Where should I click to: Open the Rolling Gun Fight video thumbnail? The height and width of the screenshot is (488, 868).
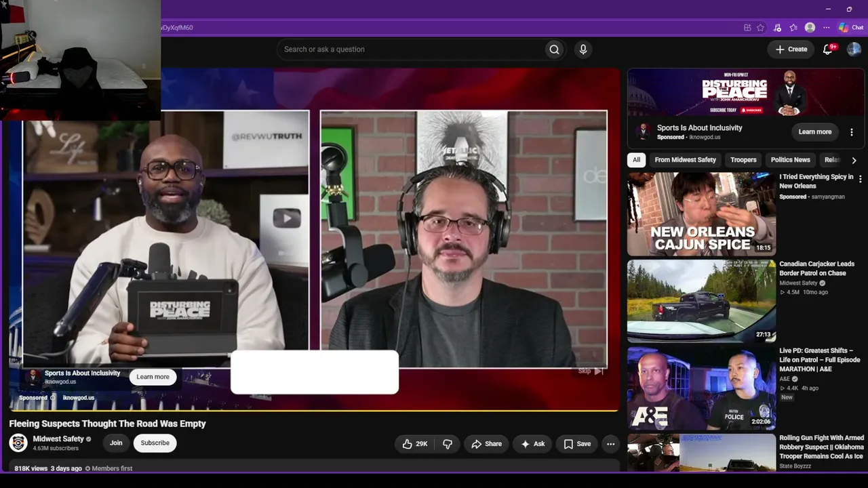coord(701,453)
